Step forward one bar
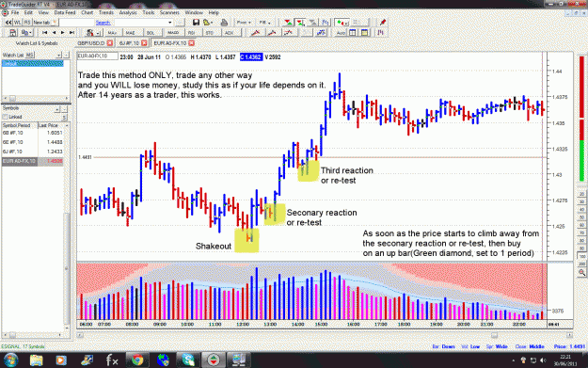Image resolution: width=588 pixels, height=368 pixels. coord(63,33)
